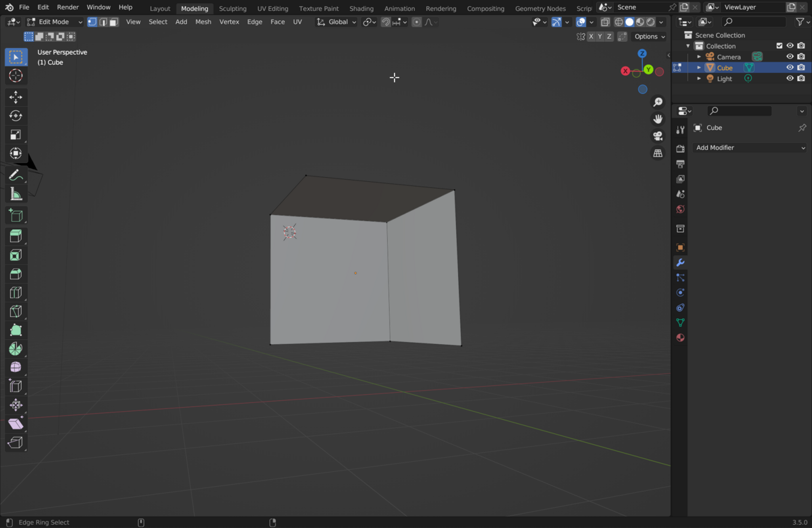
Task: Toggle X-Ray display
Action: 605,22
